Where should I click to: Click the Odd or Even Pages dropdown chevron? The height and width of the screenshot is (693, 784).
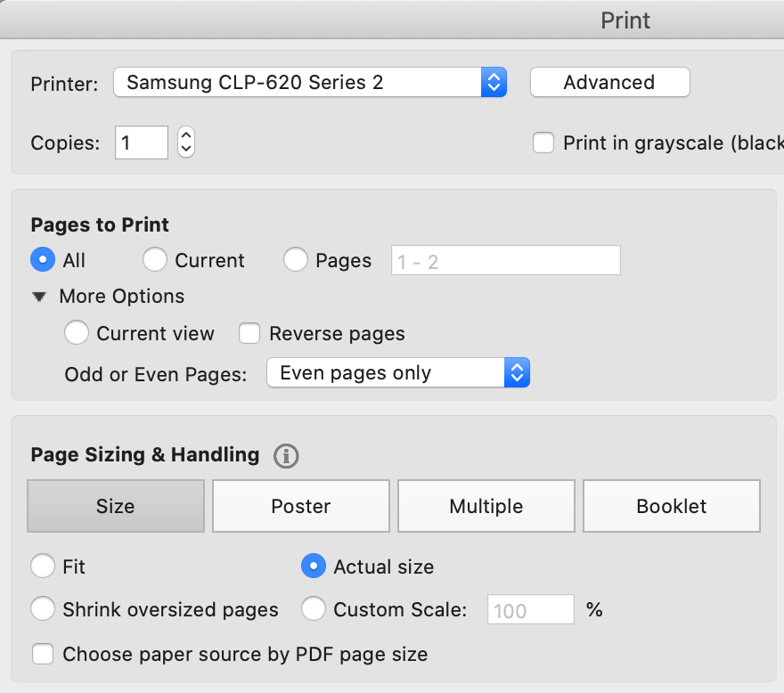click(517, 372)
